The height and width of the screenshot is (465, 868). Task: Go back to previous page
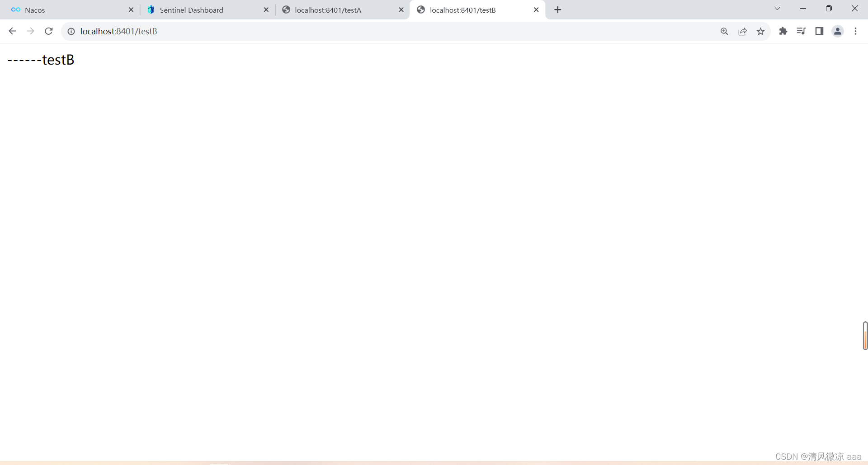point(12,31)
